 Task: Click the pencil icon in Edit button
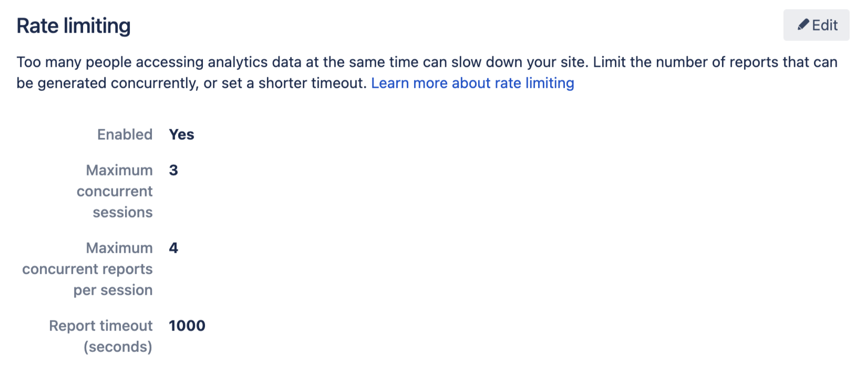(x=803, y=25)
